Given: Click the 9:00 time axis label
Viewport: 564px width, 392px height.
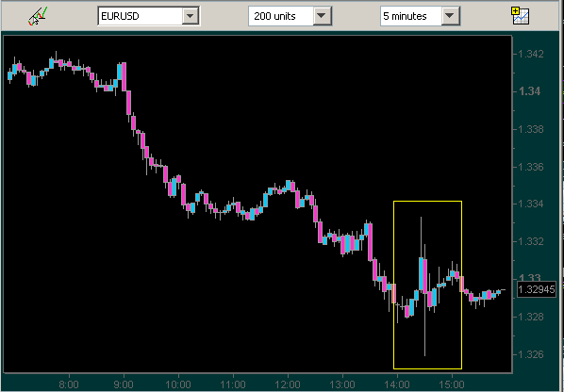Looking at the screenshot, I should 124,384.
